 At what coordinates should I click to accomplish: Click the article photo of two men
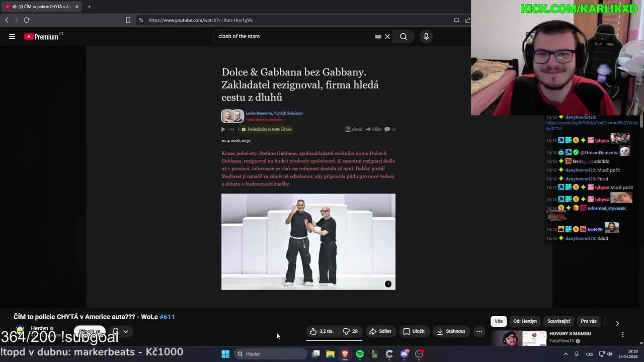308,242
